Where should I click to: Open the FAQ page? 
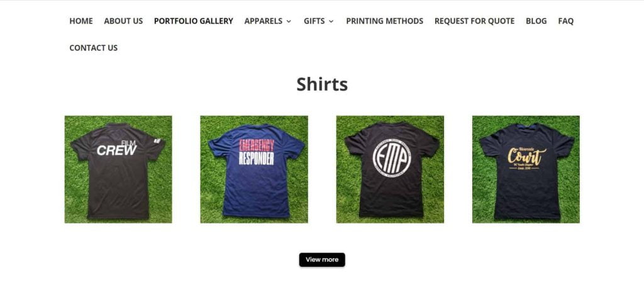pyautogui.click(x=565, y=21)
